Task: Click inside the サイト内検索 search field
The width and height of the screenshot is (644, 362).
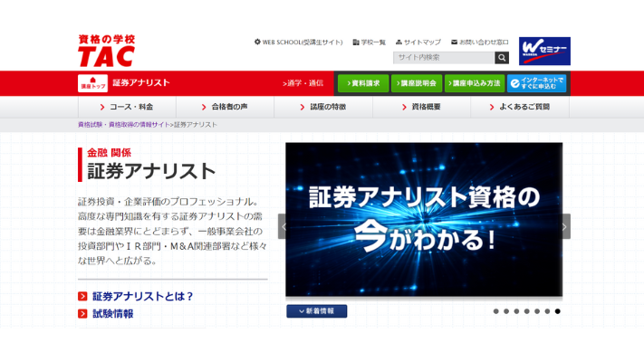Action: pyautogui.click(x=443, y=58)
